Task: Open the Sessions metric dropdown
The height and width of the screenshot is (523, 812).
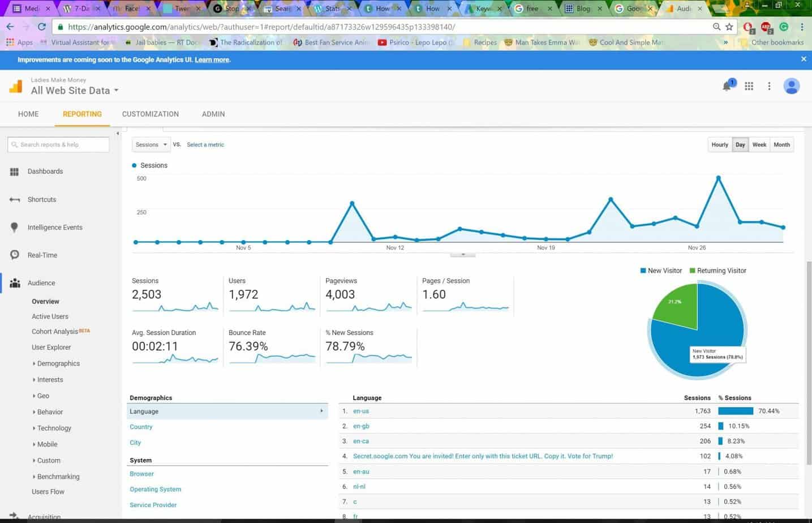Action: click(x=151, y=145)
